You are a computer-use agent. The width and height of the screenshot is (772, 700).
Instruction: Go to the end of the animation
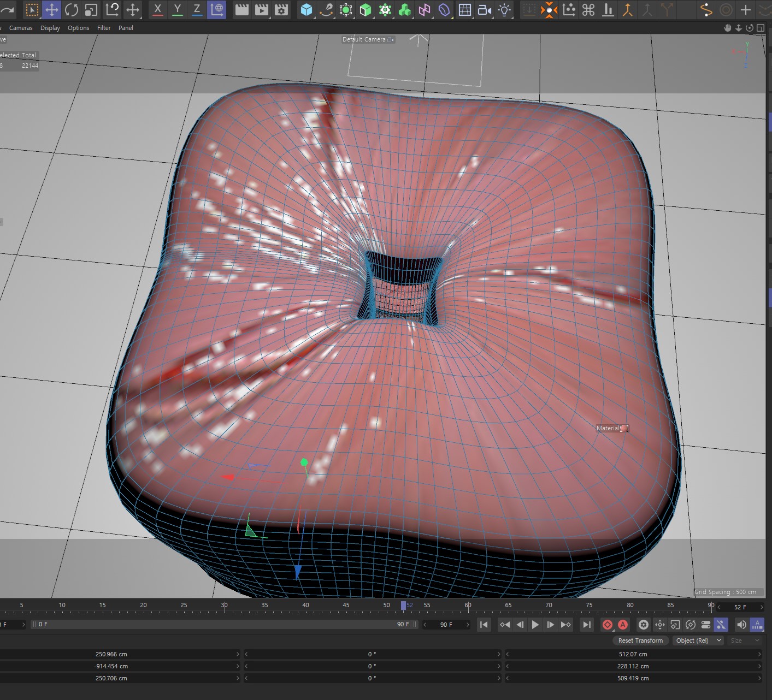(x=587, y=625)
